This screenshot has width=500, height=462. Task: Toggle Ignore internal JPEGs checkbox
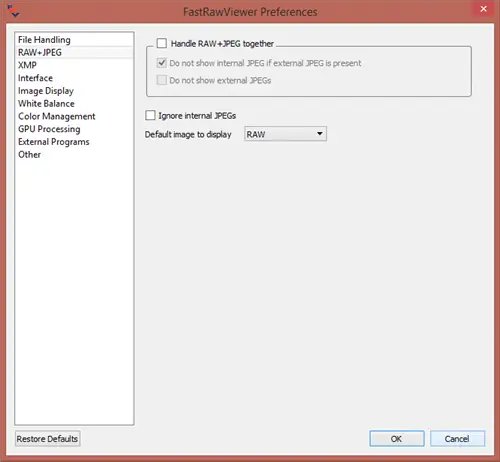150,115
